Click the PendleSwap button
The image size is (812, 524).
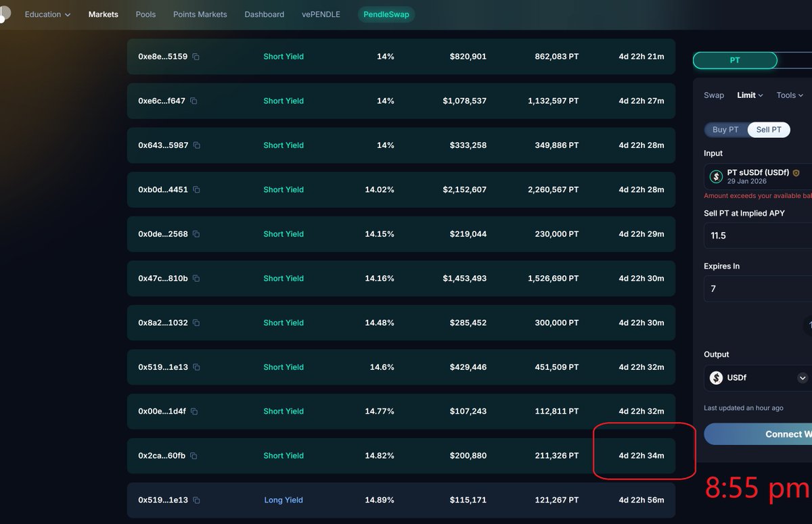386,14
